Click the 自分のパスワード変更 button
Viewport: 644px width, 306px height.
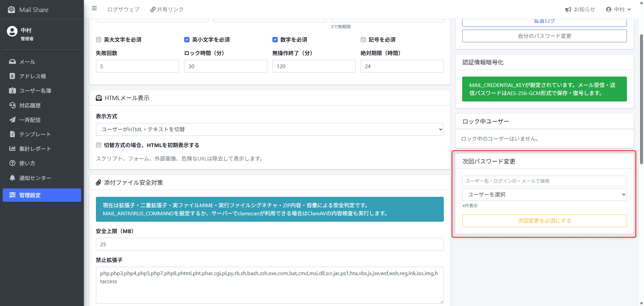(x=544, y=36)
